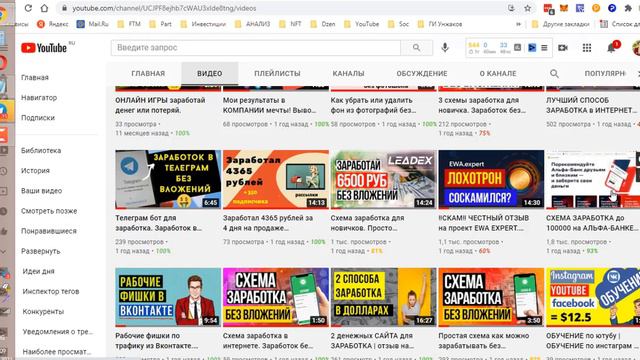Switch to the ОБСУЖДЕНИЕ tab
Screen dimensions: 640x360
(x=422, y=73)
